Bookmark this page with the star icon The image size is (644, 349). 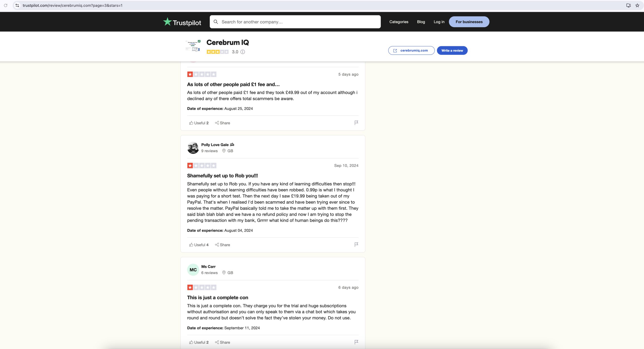[637, 5]
